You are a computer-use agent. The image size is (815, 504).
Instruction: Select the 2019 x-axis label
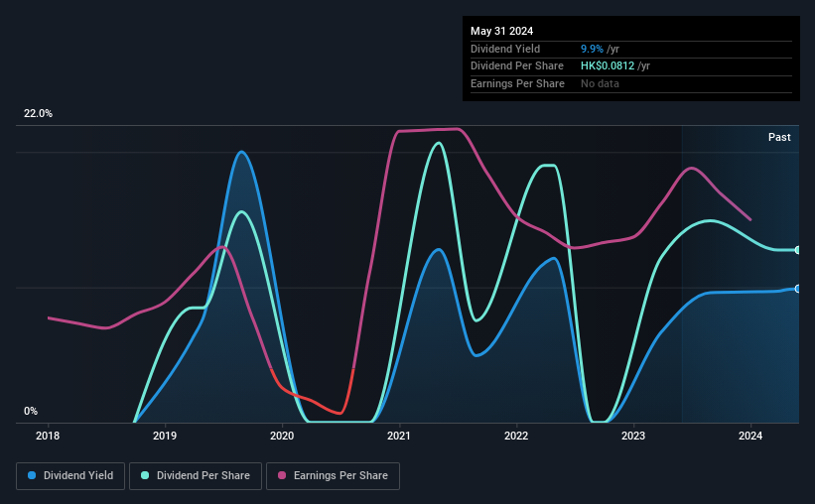(x=165, y=436)
